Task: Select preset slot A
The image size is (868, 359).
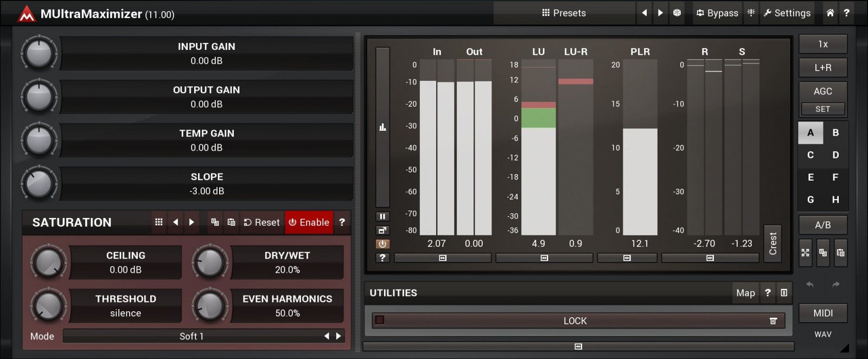Action: 810,133
